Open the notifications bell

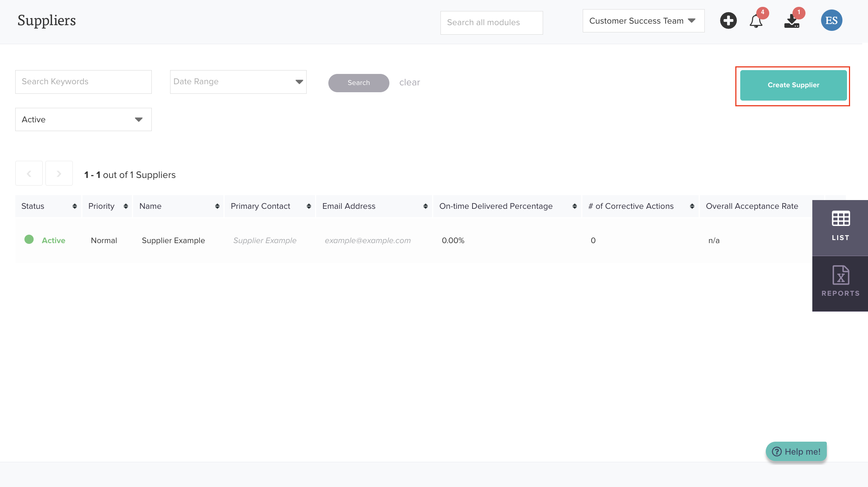pyautogui.click(x=756, y=21)
